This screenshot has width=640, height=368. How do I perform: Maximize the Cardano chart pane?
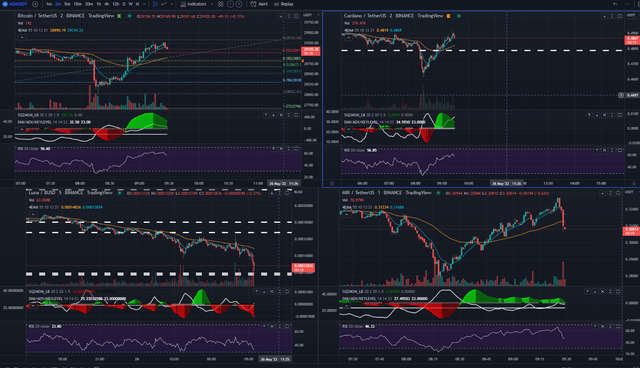(x=620, y=16)
